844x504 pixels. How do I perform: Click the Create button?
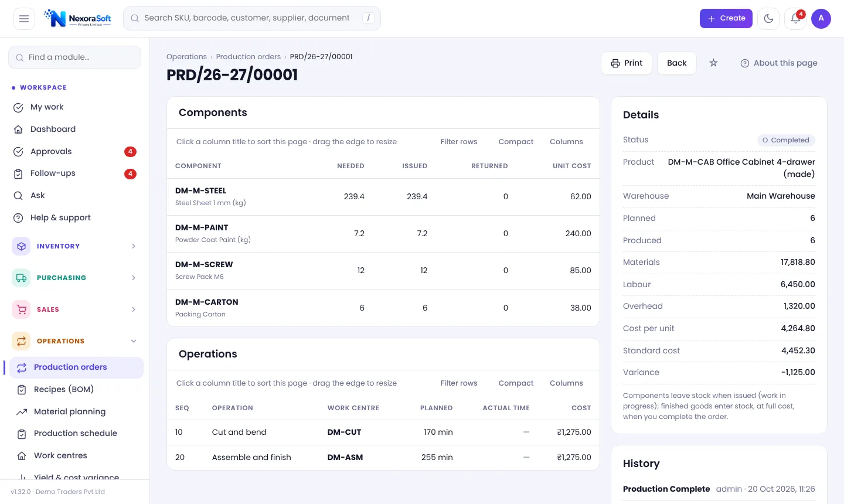click(x=726, y=19)
